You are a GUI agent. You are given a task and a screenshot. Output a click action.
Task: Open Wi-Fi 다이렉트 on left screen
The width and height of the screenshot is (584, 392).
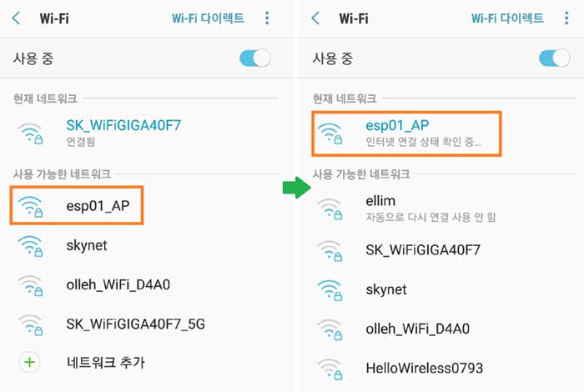[208, 18]
